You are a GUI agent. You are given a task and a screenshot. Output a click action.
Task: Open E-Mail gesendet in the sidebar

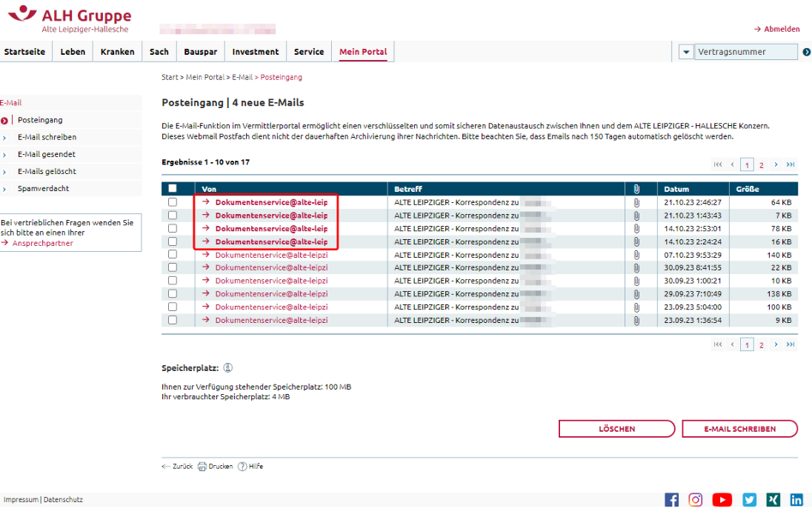click(x=46, y=154)
